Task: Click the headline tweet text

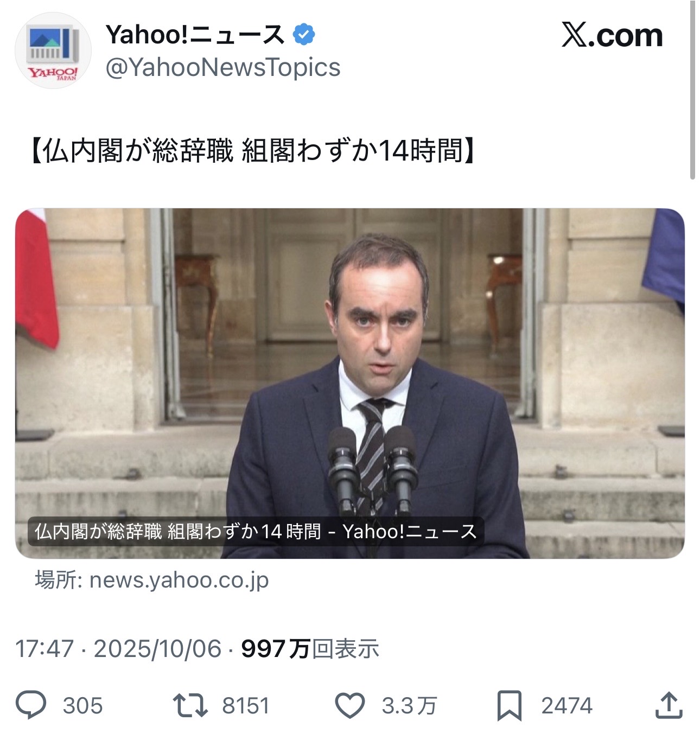Action: click(253, 150)
